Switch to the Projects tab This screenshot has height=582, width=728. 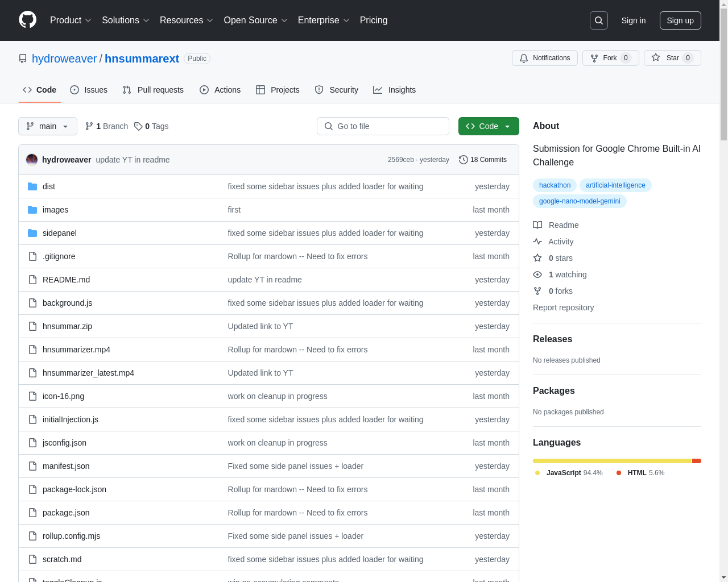coord(278,90)
